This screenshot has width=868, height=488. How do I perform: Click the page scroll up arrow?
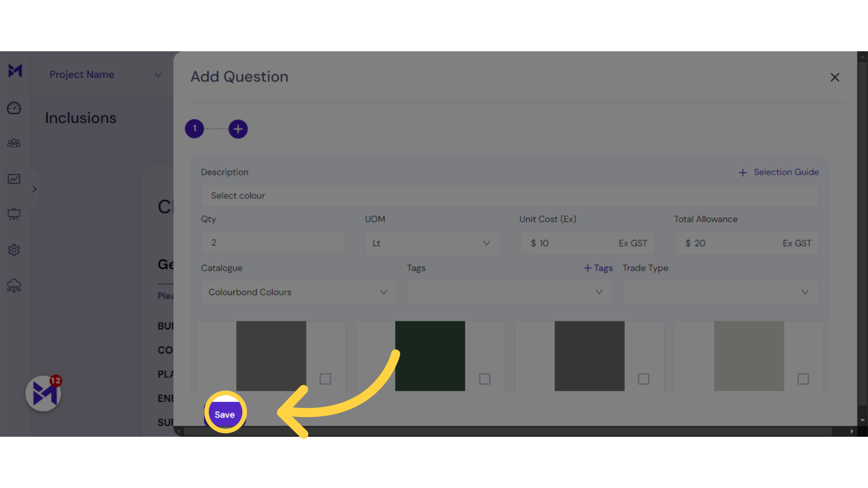coord(863,57)
